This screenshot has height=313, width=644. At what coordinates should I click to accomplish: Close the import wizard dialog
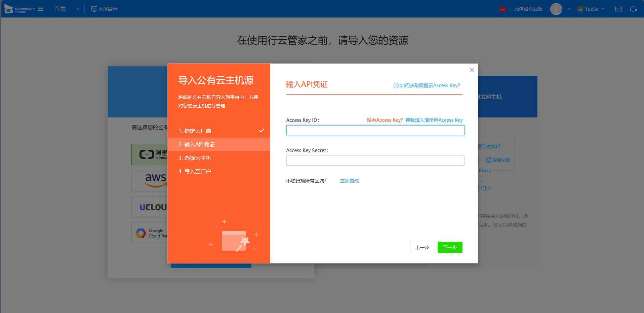pos(472,70)
